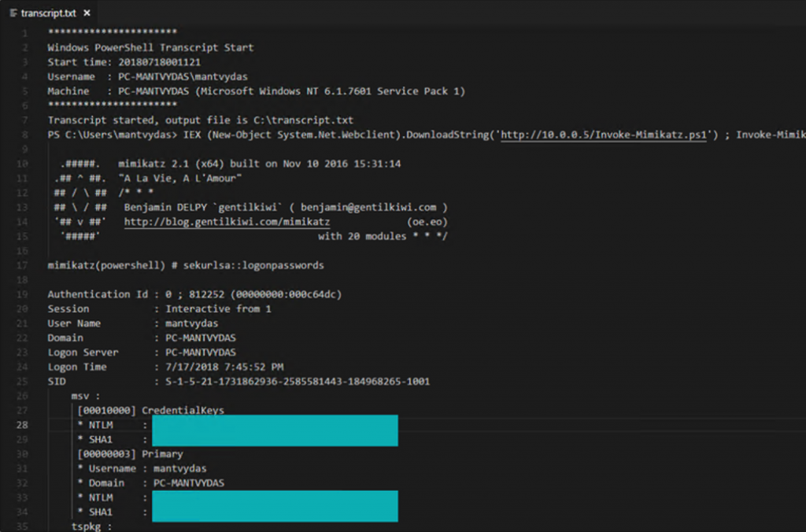Close the transcript.txt tab
The width and height of the screenshot is (806, 532).
[x=87, y=13]
